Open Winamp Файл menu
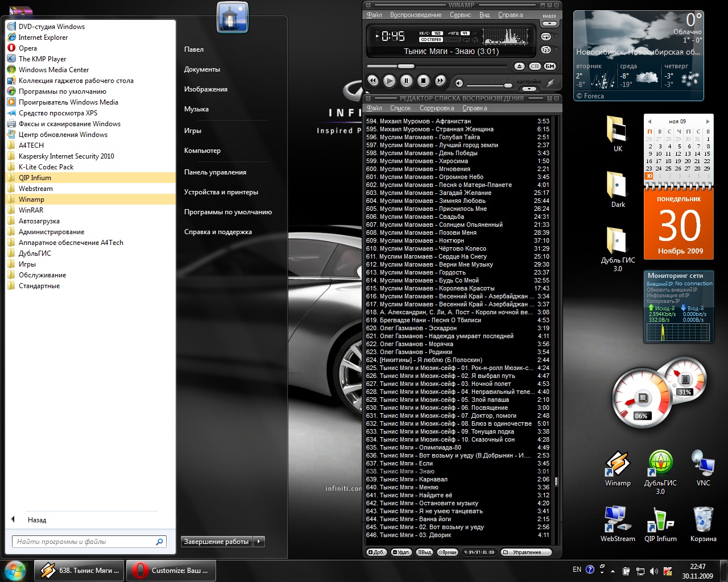 [374, 15]
